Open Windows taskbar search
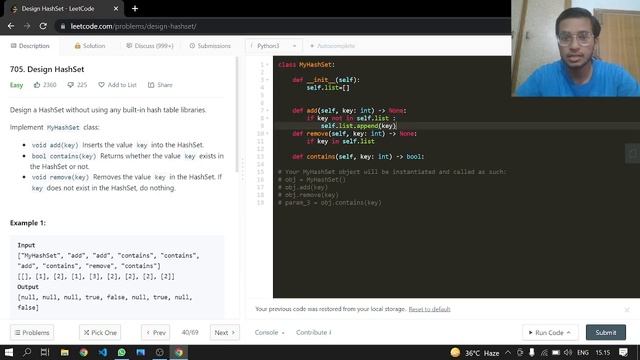This screenshot has height=360, width=640. point(27,352)
